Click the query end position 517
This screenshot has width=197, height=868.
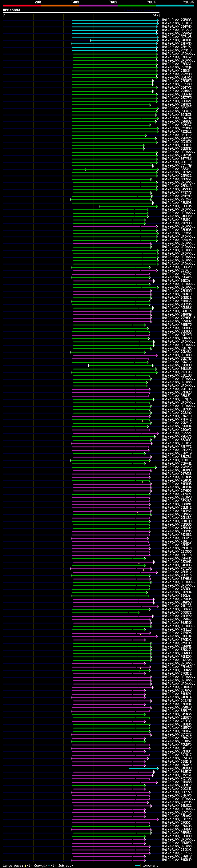[x=155, y=15]
